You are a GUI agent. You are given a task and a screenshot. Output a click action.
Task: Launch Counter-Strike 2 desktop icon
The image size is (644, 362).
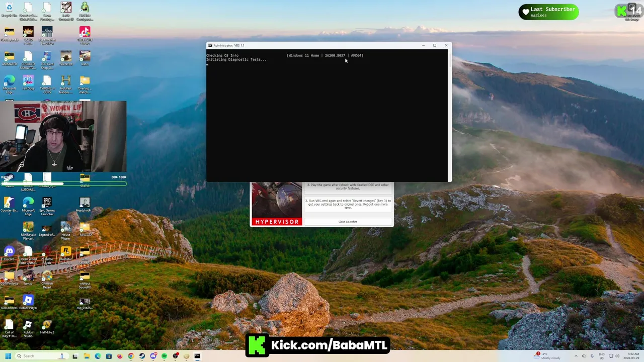(9, 205)
